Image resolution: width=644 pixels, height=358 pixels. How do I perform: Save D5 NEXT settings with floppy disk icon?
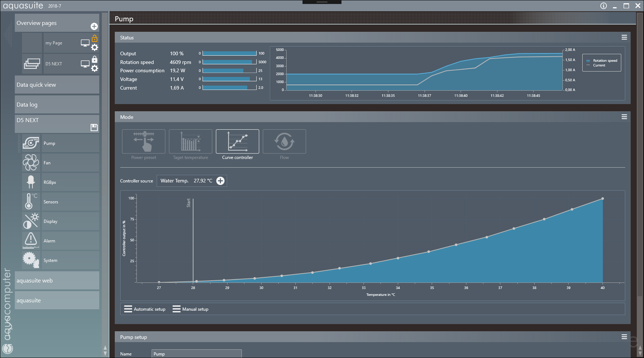94,127
